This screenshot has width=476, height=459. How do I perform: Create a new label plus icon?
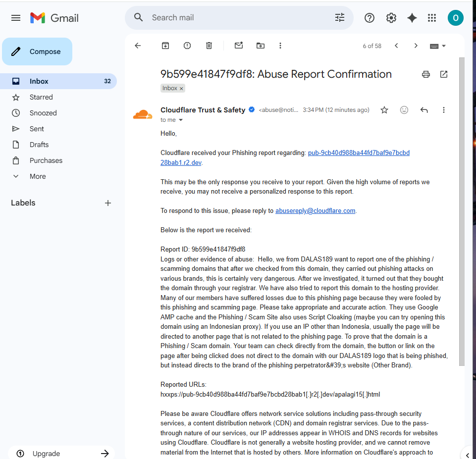[108, 203]
